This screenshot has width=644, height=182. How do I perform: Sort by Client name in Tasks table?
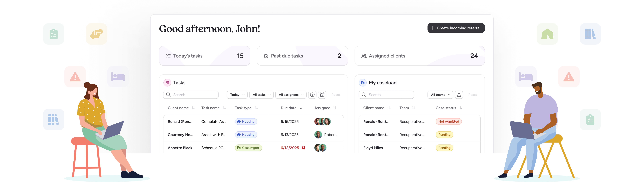pos(193,108)
